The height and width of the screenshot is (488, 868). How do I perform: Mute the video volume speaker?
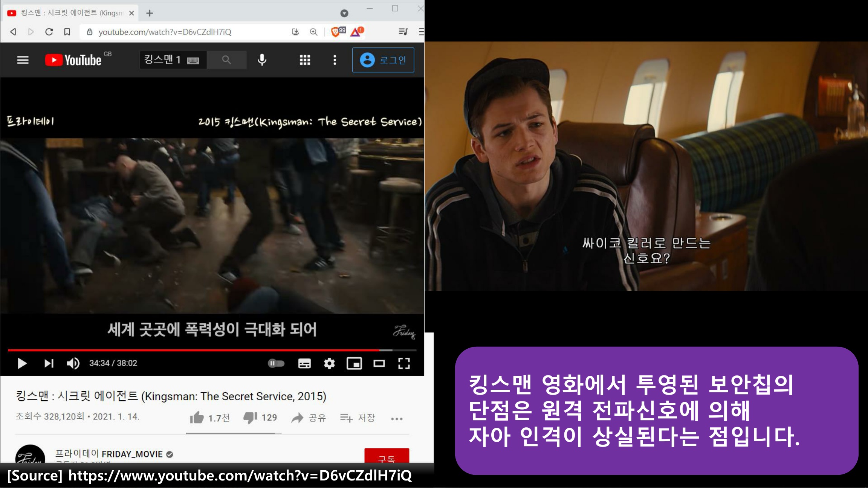tap(73, 363)
